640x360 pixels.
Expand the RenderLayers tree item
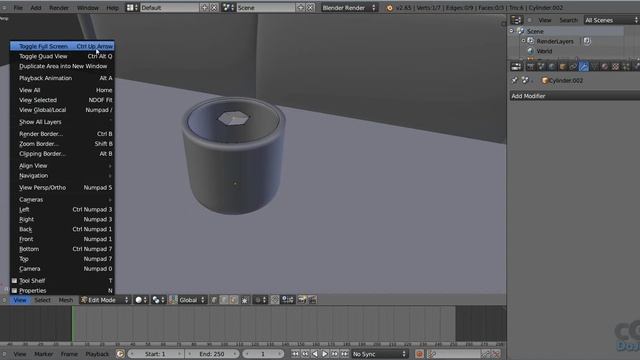click(x=523, y=41)
